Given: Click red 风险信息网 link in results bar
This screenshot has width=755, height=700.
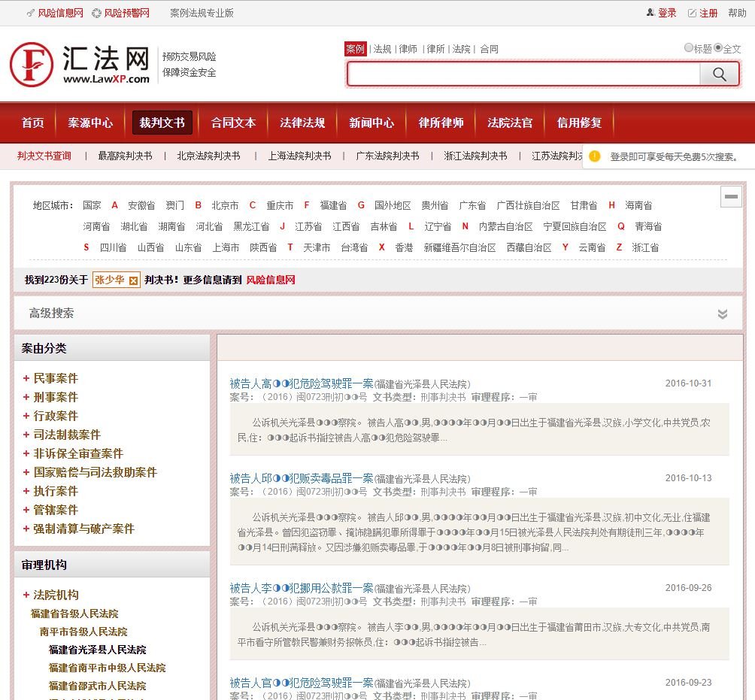Looking at the screenshot, I should click(x=271, y=280).
